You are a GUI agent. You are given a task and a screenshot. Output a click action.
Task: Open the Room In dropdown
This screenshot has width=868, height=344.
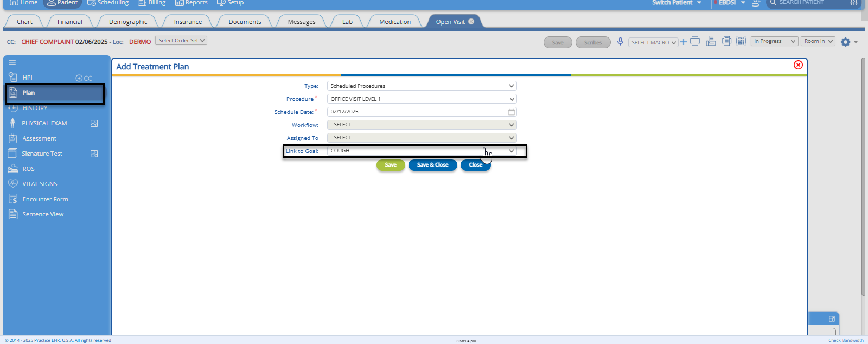click(818, 41)
